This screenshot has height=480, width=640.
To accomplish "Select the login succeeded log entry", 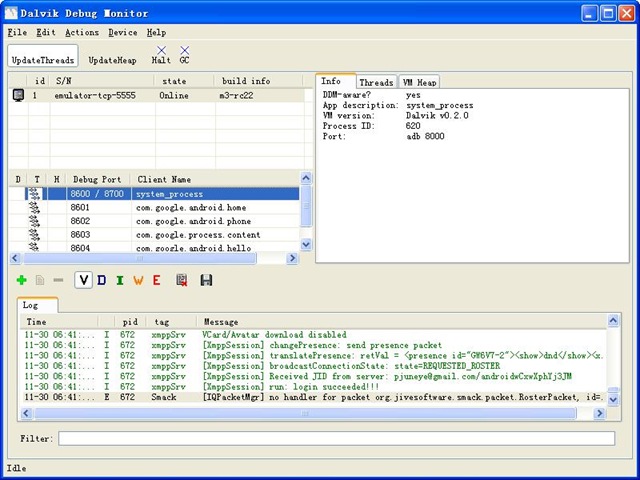I will coord(313,386).
